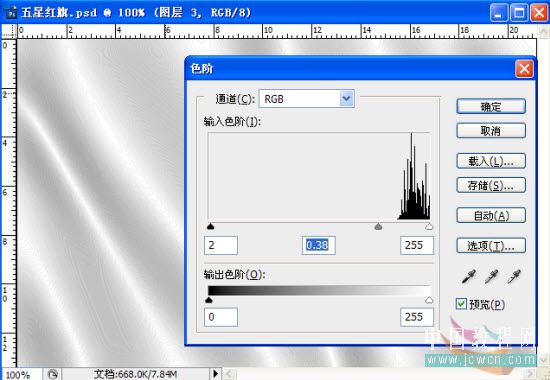Click the levels histogram graph
550x380 pixels.
tap(319, 176)
